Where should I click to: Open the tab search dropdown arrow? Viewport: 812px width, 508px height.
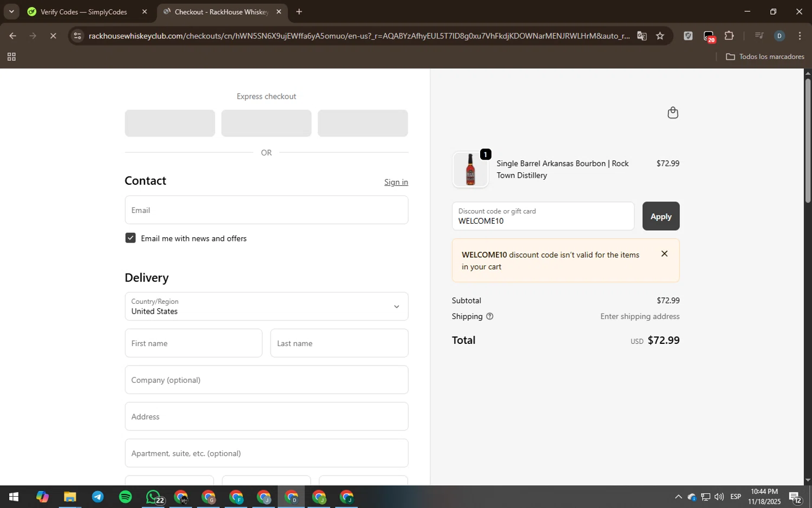pyautogui.click(x=11, y=11)
